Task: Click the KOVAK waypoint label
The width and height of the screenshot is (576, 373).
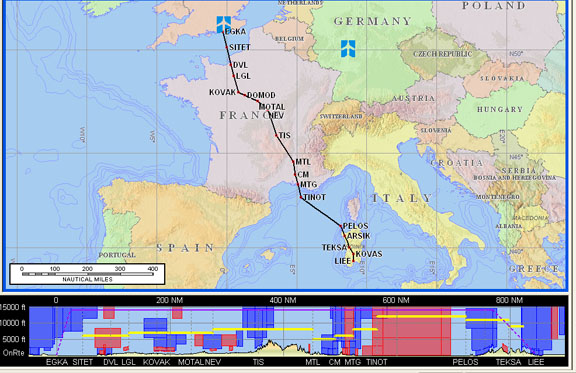Action: [x=222, y=92]
